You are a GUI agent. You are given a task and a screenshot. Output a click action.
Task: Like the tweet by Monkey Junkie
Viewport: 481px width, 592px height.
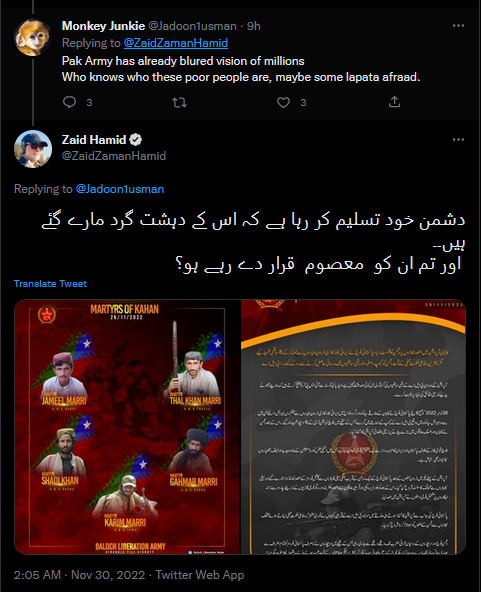tap(284, 102)
